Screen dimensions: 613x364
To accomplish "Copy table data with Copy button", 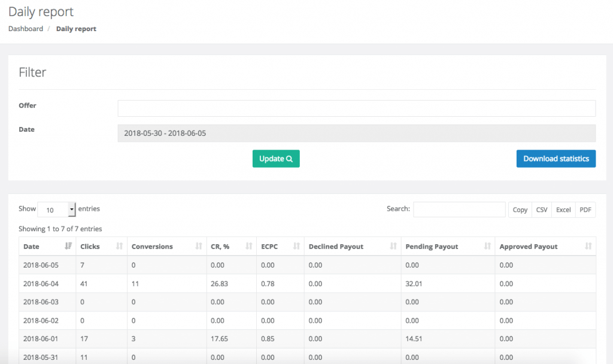I will pos(520,210).
